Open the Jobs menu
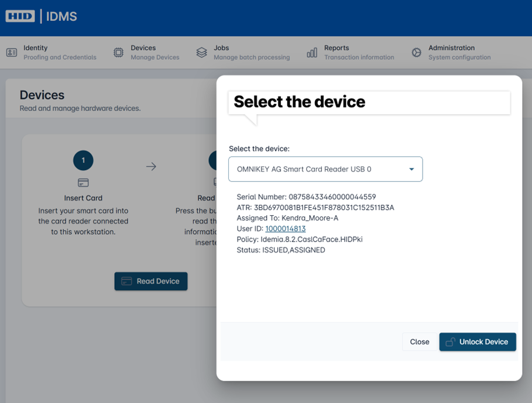Image resolution: width=532 pixels, height=403 pixels. tap(243, 53)
